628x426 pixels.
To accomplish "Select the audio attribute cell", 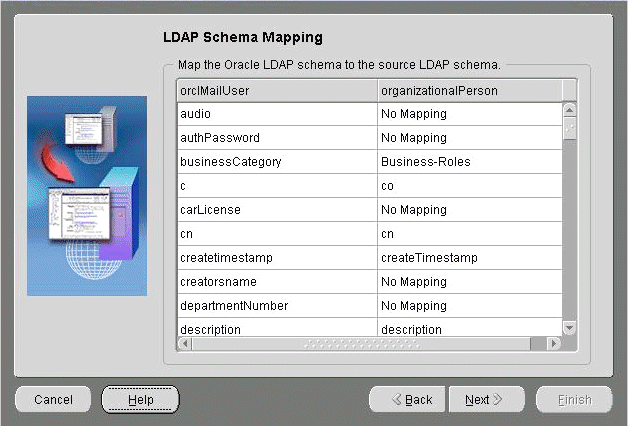I will [x=277, y=114].
